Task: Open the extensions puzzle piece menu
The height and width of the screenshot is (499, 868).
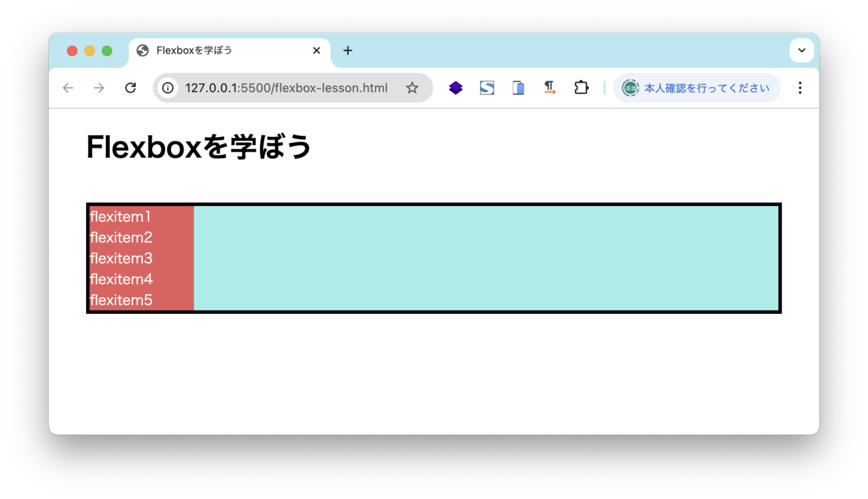Action: [580, 87]
